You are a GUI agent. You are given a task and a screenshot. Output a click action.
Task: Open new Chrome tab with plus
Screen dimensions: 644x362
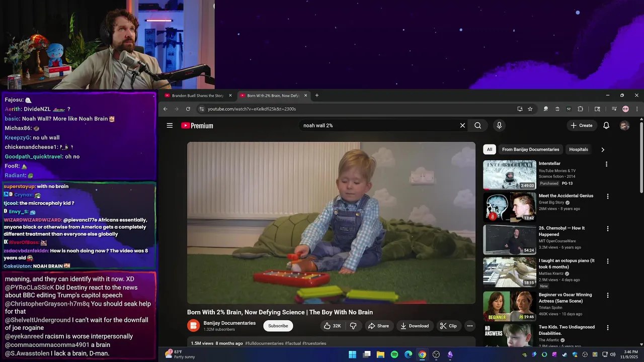click(316, 96)
